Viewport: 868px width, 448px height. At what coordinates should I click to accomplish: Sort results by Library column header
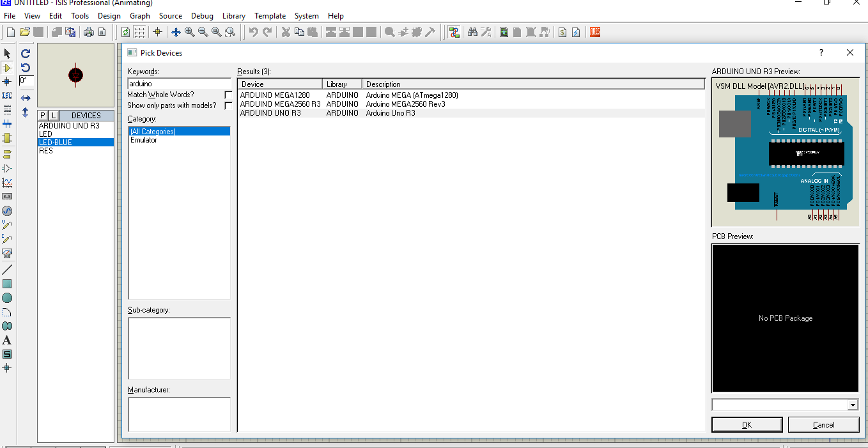pyautogui.click(x=343, y=84)
